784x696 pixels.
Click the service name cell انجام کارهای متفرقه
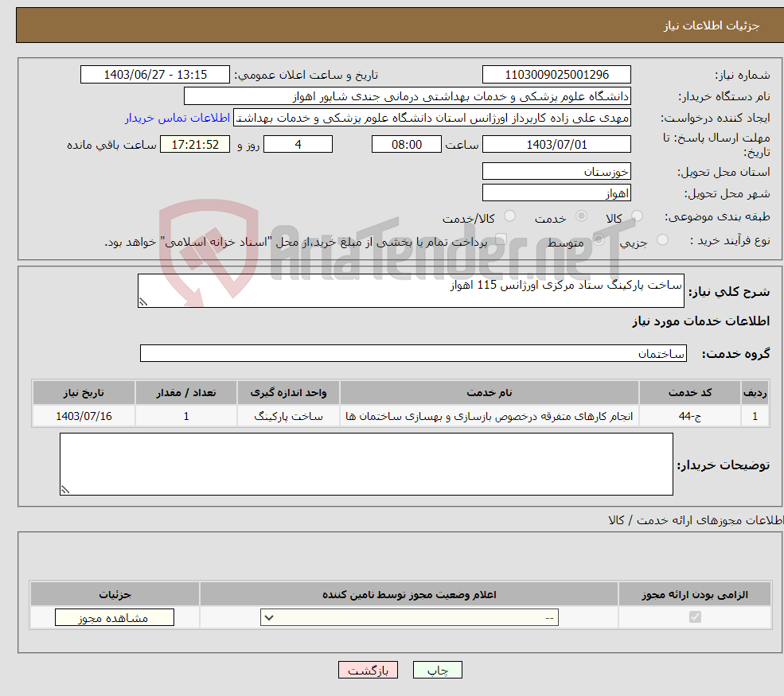pos(489,416)
